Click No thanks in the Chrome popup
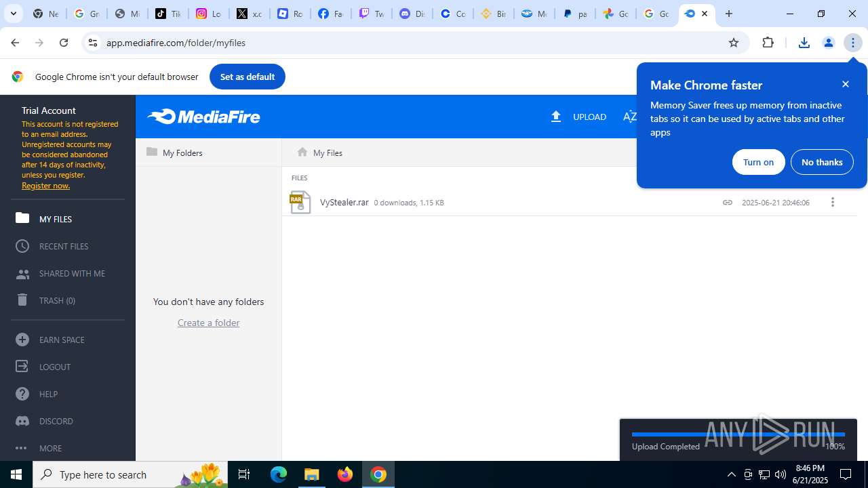Screen dimensions: 868x488 (822, 162)
